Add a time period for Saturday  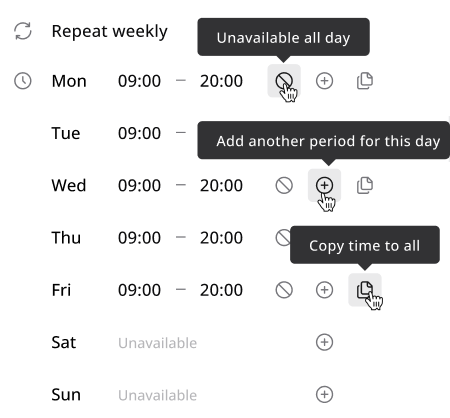pos(324,342)
